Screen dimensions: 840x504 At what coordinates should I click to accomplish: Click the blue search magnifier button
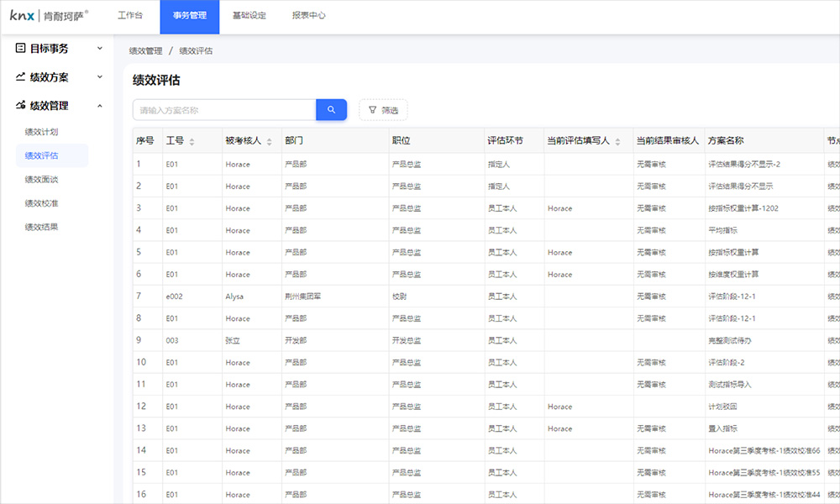point(331,110)
